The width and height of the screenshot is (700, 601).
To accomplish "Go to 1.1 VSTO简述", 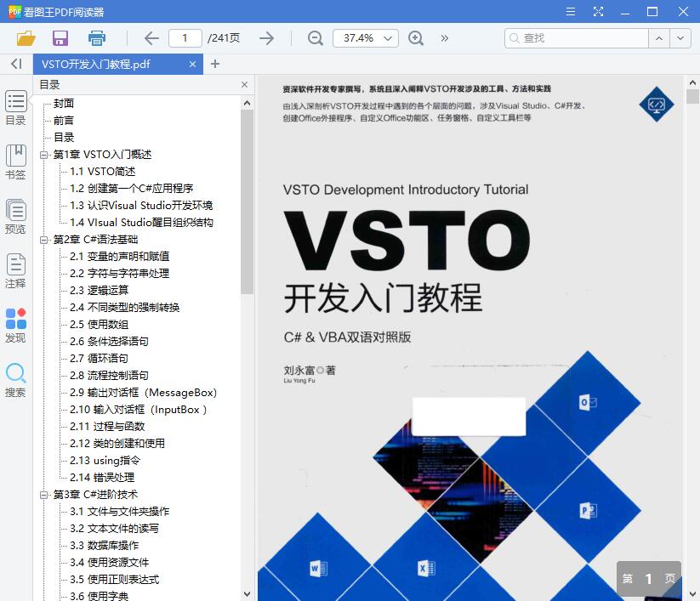I will 103,172.
